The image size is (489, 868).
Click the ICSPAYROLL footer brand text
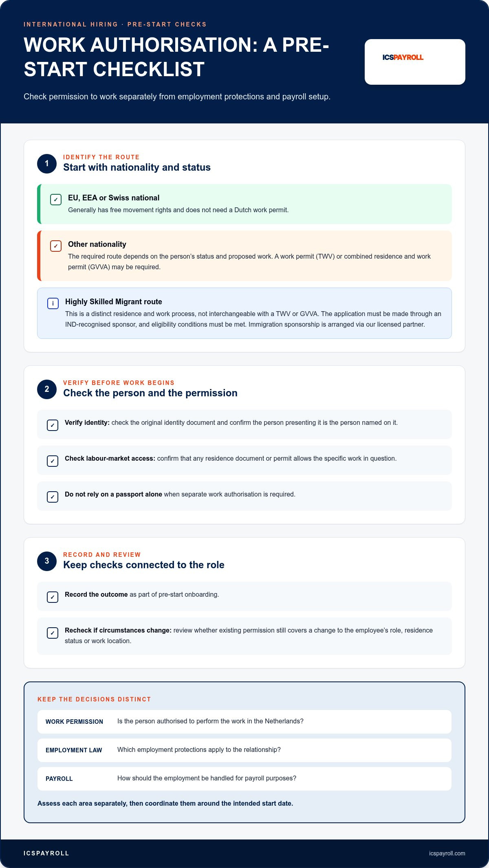click(x=46, y=853)
